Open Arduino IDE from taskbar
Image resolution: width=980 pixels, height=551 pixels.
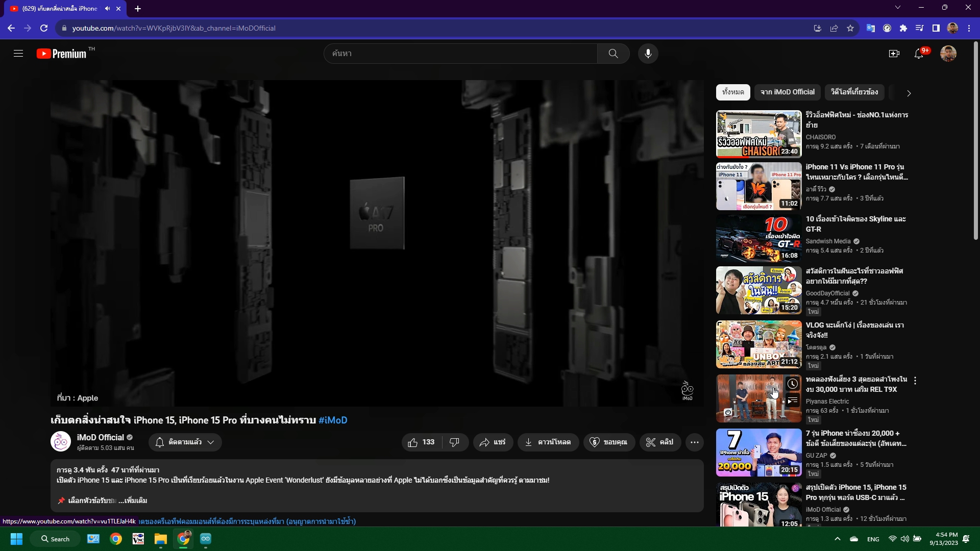pos(206,539)
